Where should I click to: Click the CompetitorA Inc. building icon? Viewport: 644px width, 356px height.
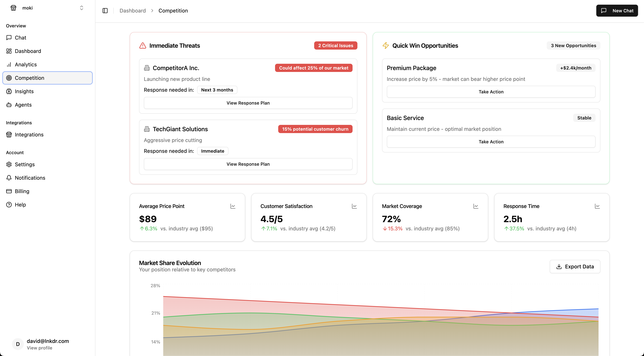tap(147, 68)
